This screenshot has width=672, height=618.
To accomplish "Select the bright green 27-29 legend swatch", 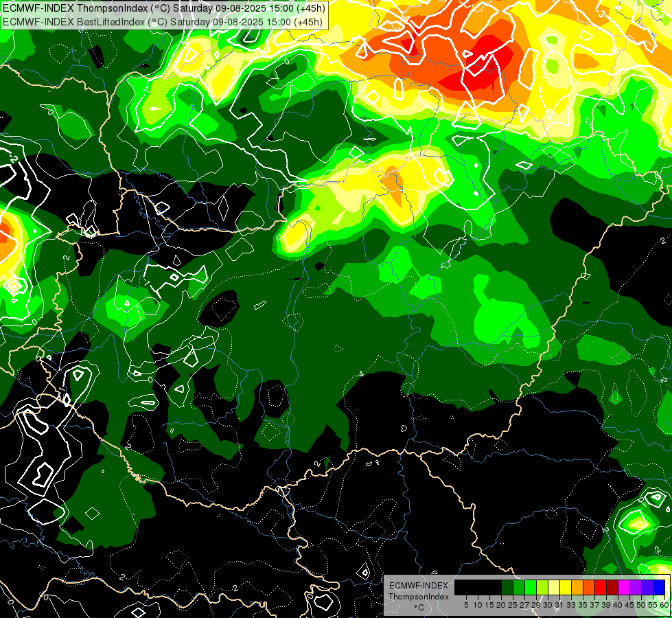I will pyautogui.click(x=531, y=588).
